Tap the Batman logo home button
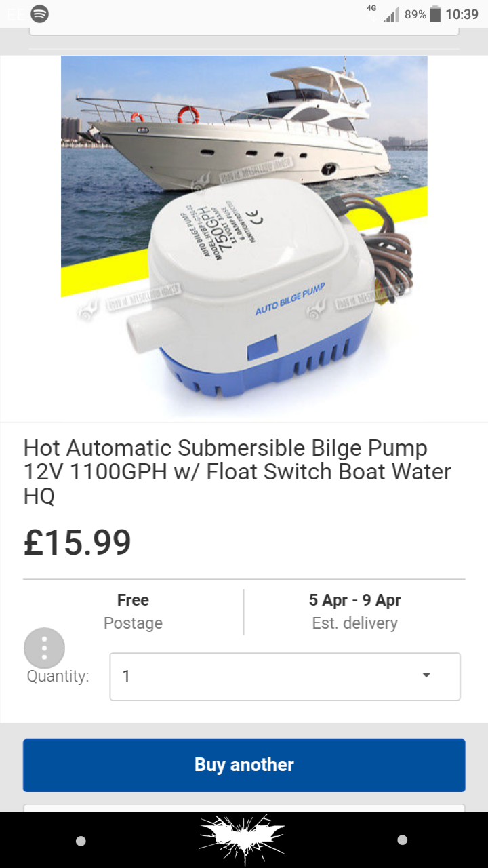Image resolution: width=488 pixels, height=868 pixels. coord(242,840)
